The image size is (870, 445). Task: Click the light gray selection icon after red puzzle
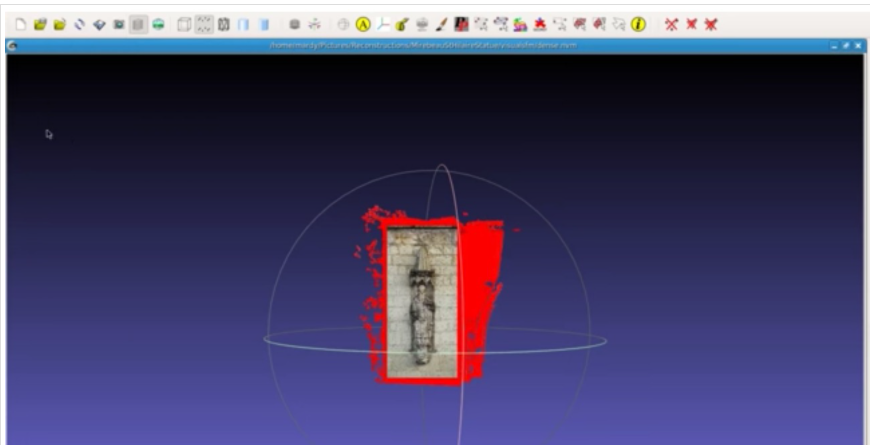pos(560,24)
